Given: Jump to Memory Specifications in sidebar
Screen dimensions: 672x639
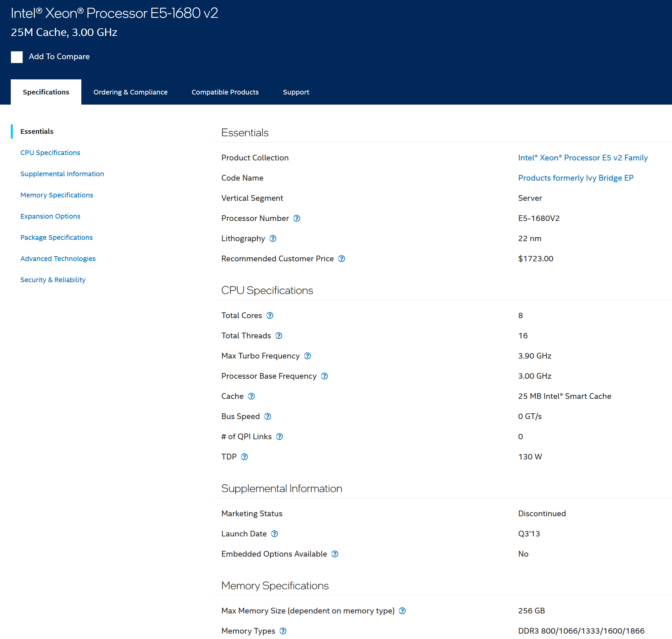Looking at the screenshot, I should coord(56,195).
